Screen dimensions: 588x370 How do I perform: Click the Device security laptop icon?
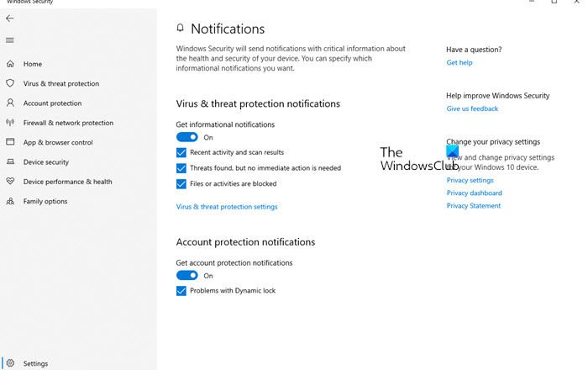click(x=10, y=162)
